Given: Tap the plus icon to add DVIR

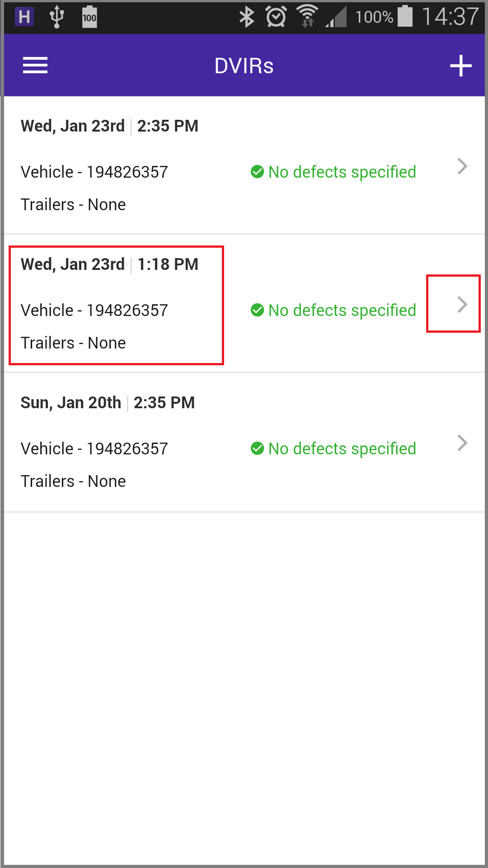Looking at the screenshot, I should click(x=461, y=66).
